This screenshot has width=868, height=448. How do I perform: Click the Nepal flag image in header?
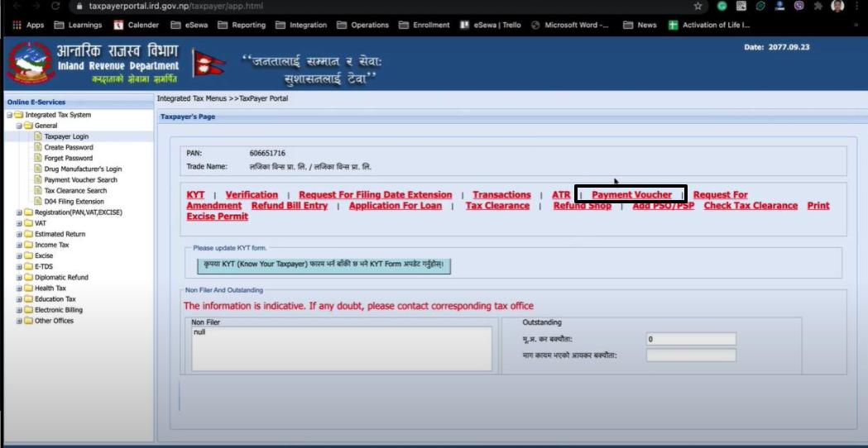point(208,64)
